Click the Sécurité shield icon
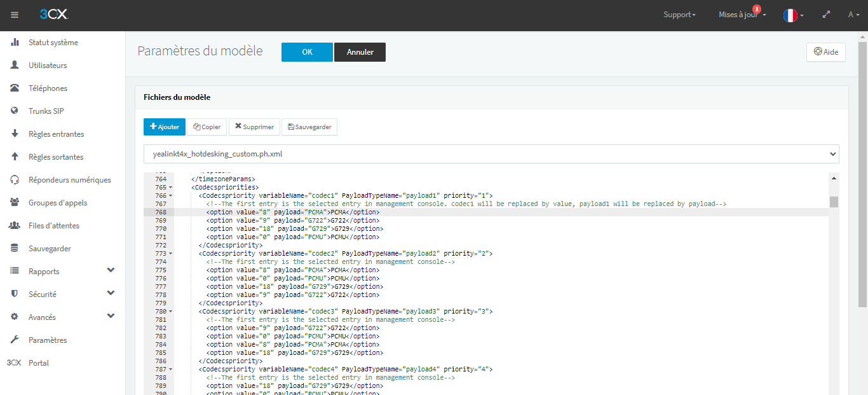This screenshot has height=395, width=868. tap(15, 295)
